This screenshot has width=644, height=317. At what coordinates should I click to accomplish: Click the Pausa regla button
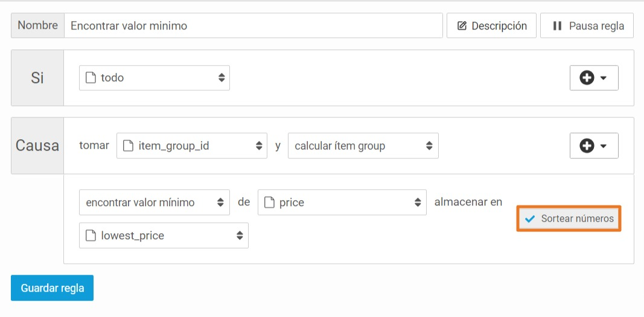click(x=587, y=26)
